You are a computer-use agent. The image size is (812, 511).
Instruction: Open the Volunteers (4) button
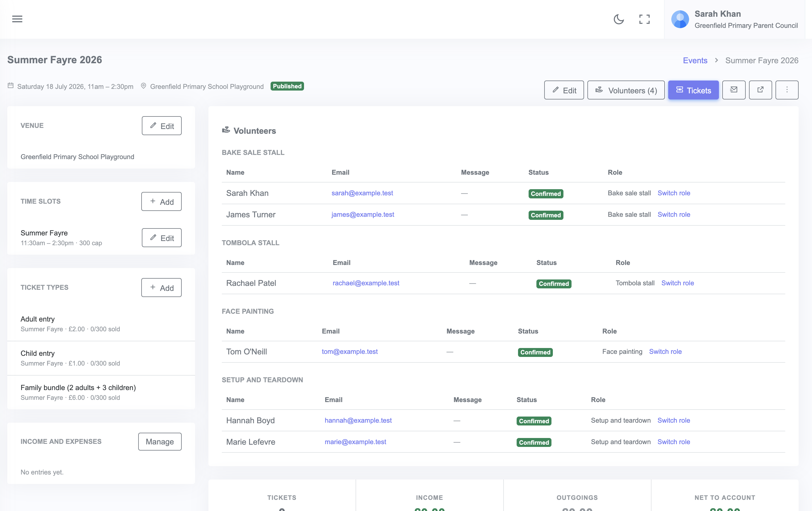pos(626,90)
